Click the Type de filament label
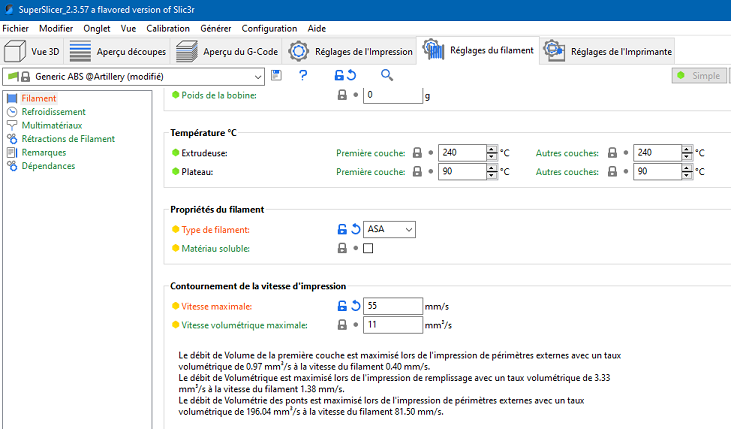 [x=215, y=230]
